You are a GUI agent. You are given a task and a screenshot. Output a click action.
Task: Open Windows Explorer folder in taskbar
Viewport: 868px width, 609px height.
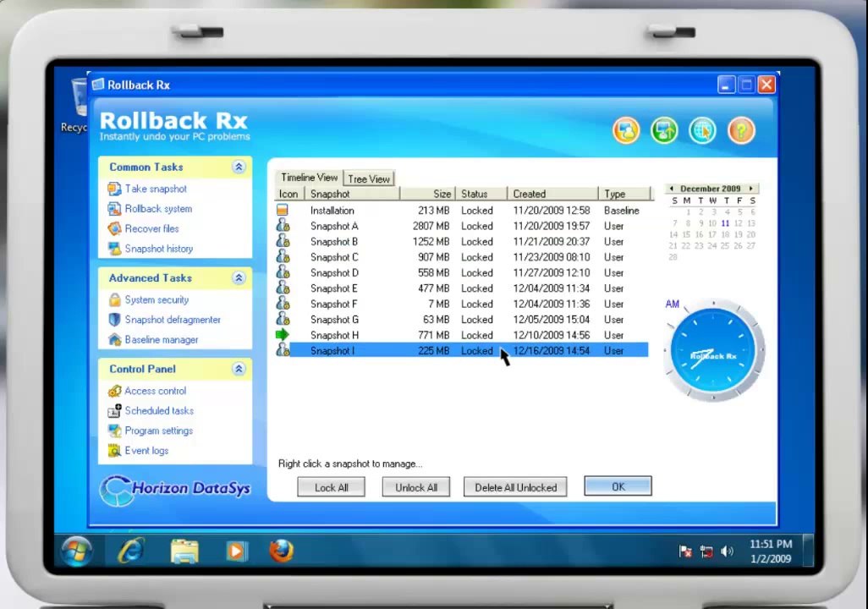[185, 551]
